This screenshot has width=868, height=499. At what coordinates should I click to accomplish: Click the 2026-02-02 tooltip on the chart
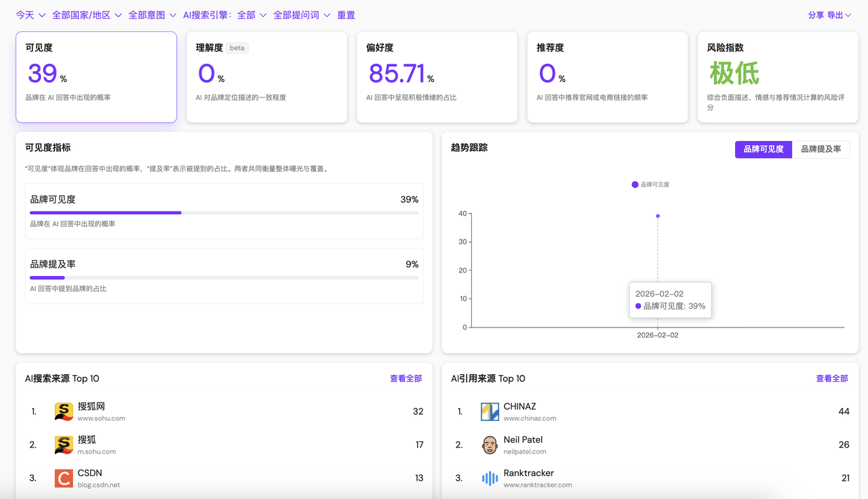[670, 300]
